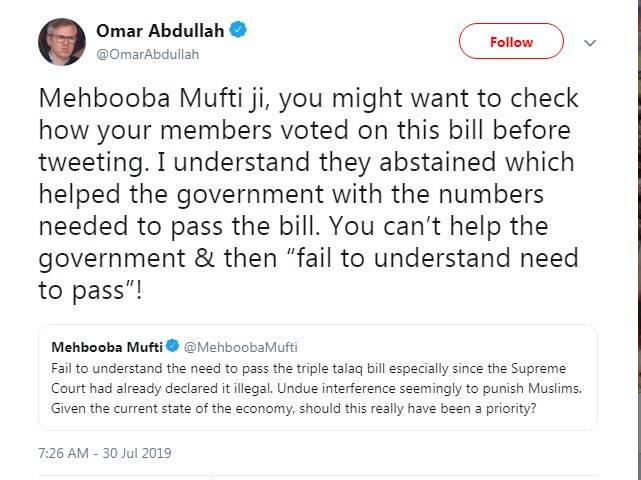Click the image strip at right edge
The width and height of the screenshot is (641, 480).
tap(634, 240)
